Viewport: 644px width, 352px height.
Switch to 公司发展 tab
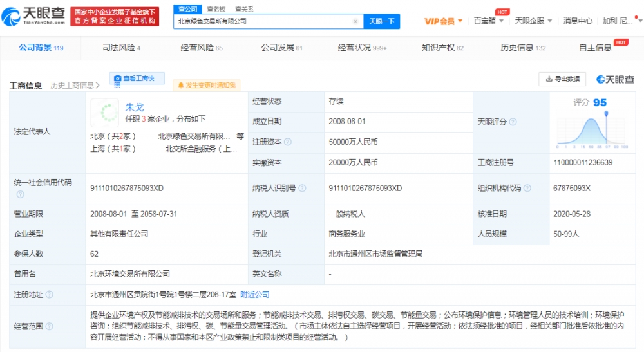tap(282, 48)
